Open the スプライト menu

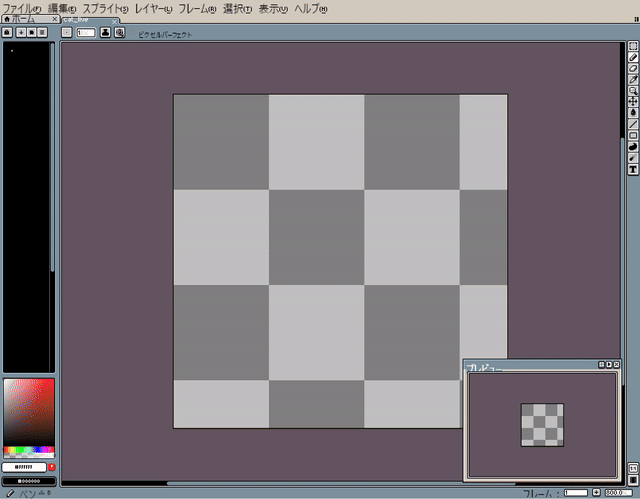pos(105,9)
